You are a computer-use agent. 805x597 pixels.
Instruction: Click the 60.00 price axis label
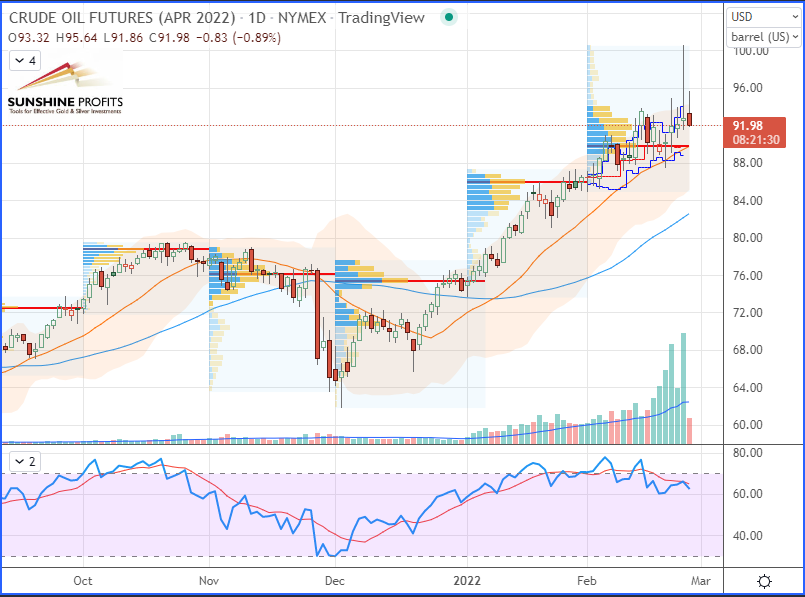click(748, 425)
